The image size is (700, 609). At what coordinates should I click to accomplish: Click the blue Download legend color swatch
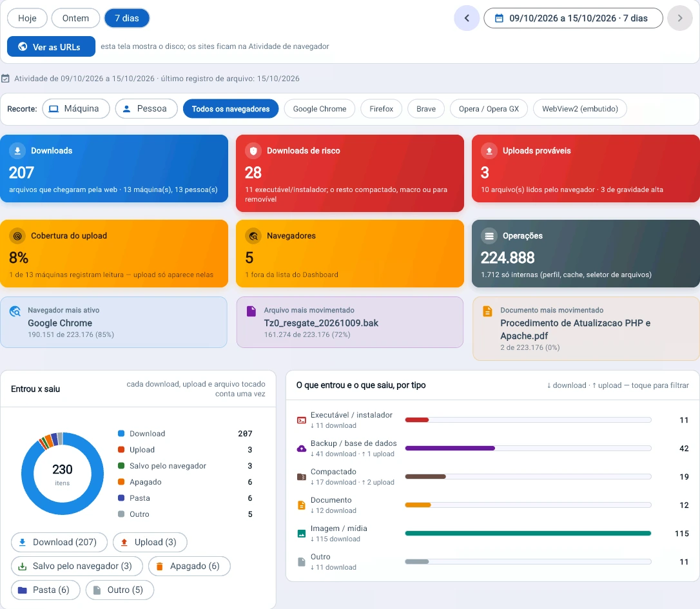121,434
